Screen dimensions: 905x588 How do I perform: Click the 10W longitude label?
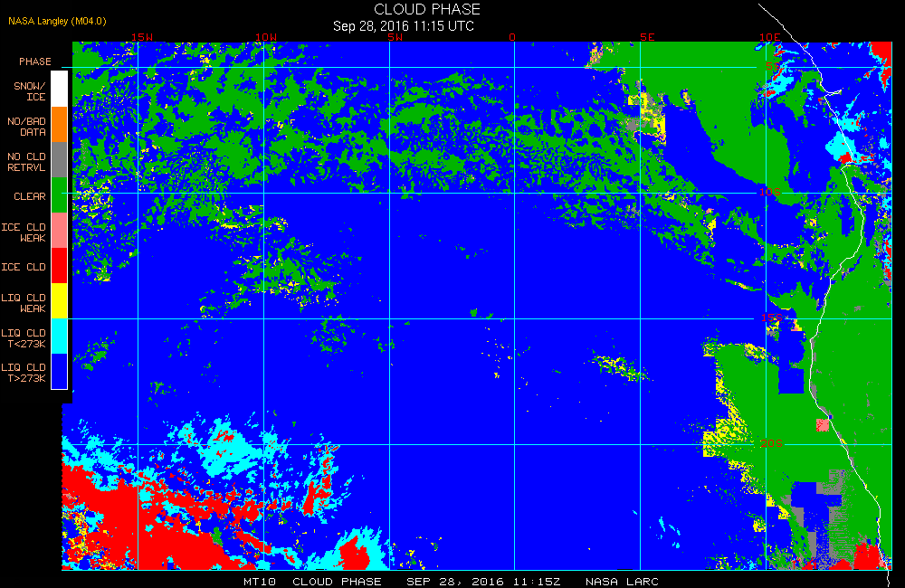tap(266, 37)
